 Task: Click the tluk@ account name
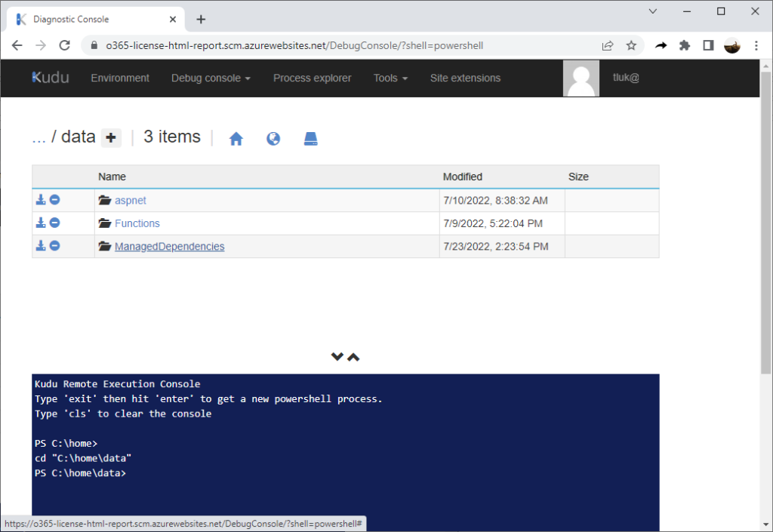tap(626, 77)
